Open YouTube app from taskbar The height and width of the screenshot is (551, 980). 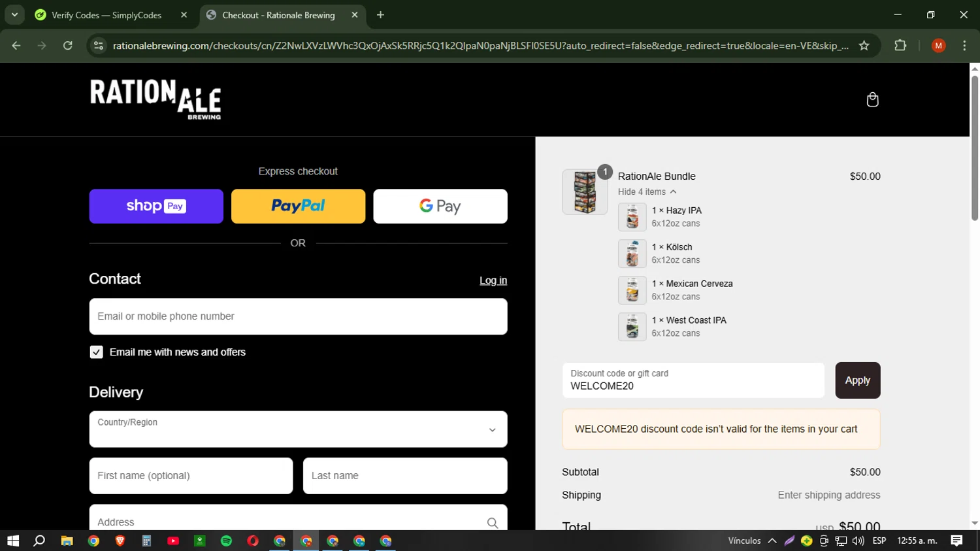(x=173, y=541)
